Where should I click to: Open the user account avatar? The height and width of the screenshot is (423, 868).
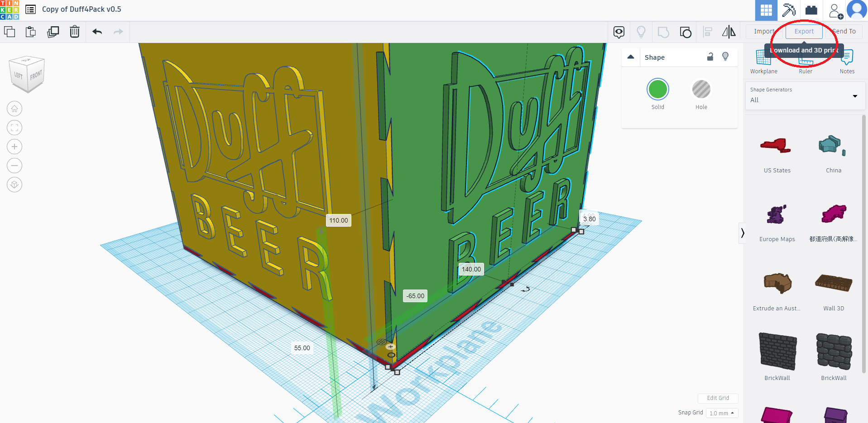[x=857, y=10]
